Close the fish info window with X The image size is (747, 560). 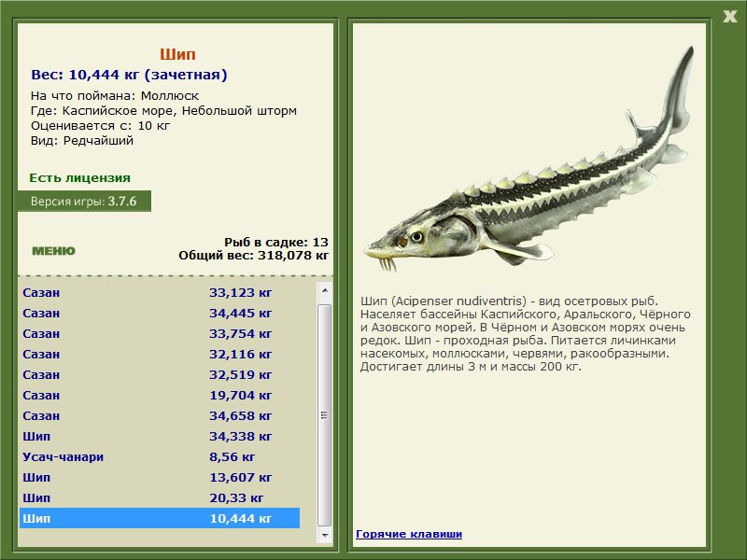[729, 16]
